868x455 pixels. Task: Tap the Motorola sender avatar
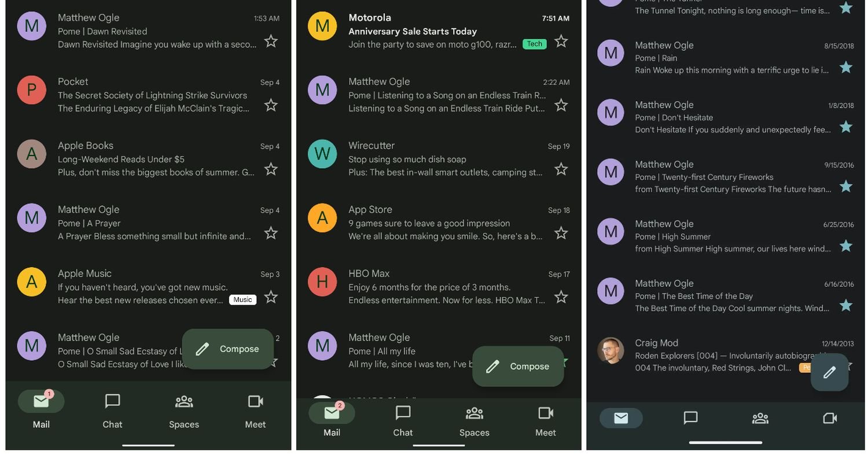click(x=322, y=26)
